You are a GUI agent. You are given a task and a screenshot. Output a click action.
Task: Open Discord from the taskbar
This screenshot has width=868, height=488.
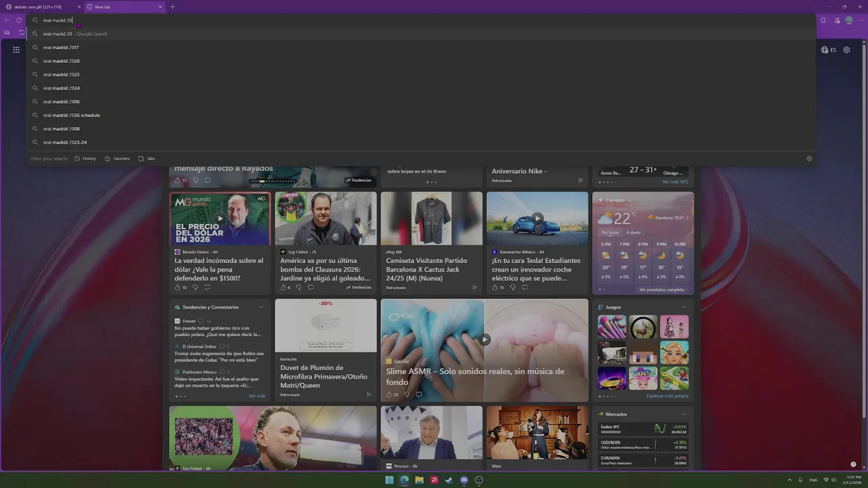click(464, 480)
